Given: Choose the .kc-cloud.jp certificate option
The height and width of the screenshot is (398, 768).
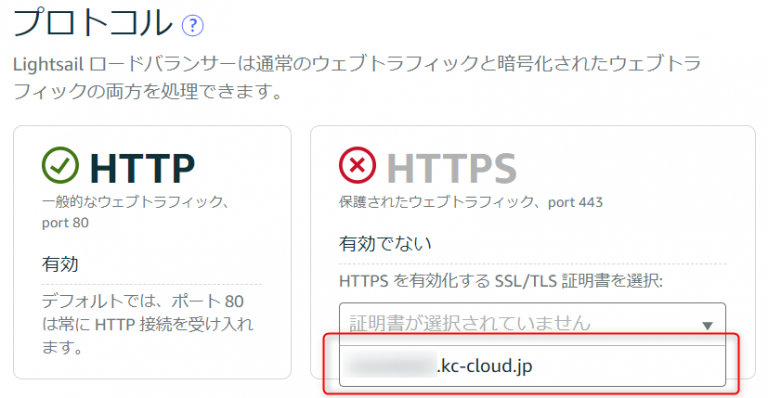Looking at the screenshot, I should 532,366.
